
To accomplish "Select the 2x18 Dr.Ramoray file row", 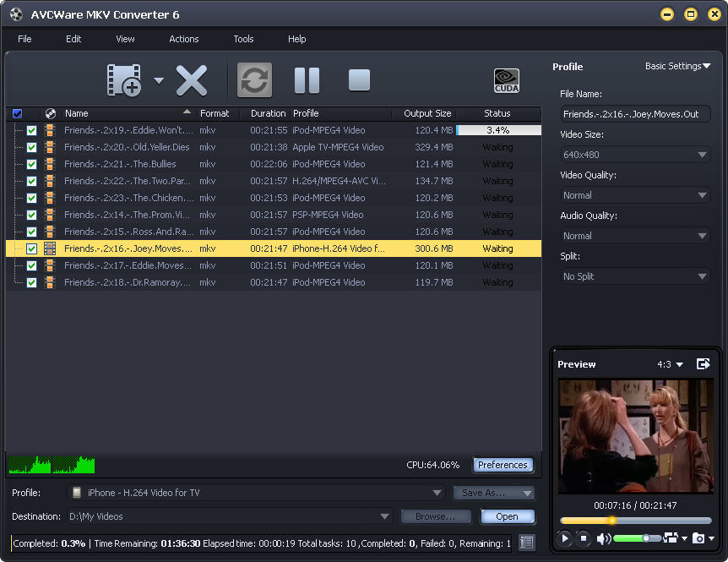I will pyautogui.click(x=274, y=282).
